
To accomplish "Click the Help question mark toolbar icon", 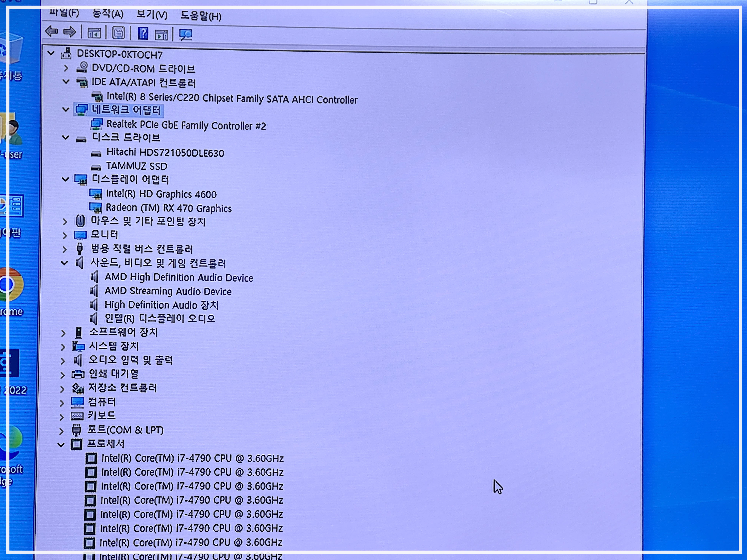I will [x=143, y=33].
